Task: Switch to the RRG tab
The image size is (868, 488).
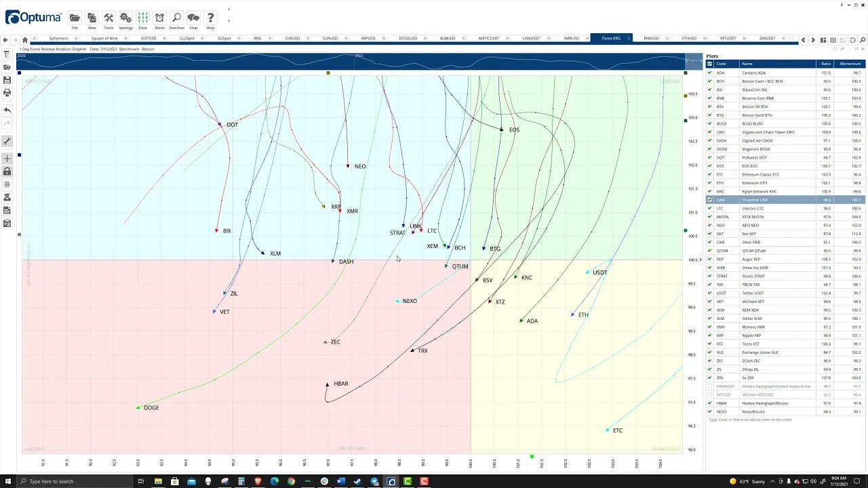Action: coord(258,39)
